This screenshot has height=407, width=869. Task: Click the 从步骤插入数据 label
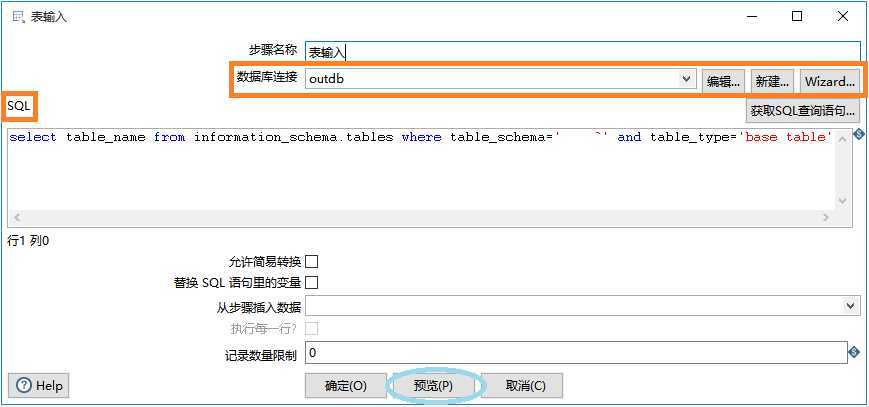[x=259, y=307]
